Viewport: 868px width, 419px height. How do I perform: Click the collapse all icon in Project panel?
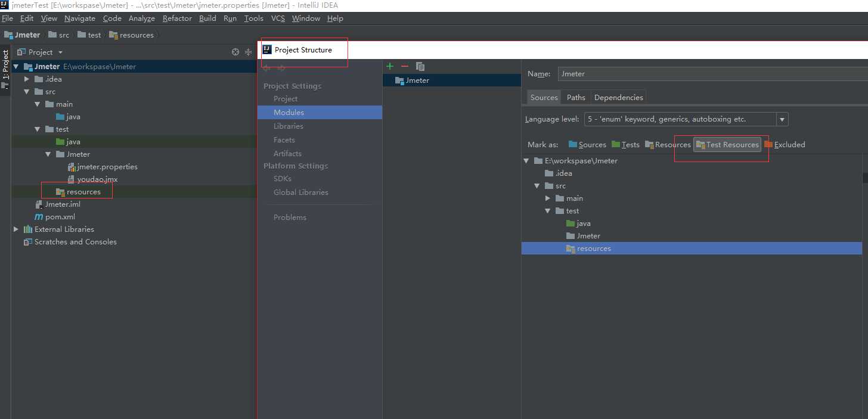(249, 52)
